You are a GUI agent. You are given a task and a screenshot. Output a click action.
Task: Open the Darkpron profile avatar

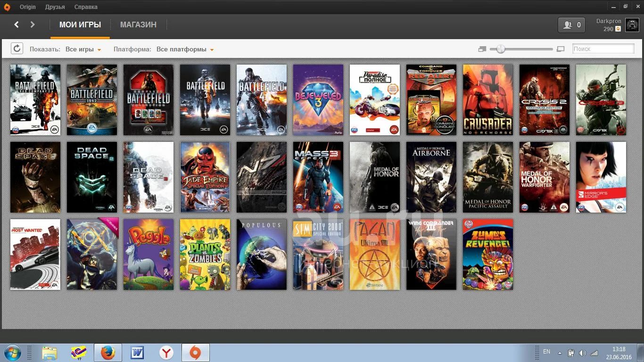[x=632, y=25]
